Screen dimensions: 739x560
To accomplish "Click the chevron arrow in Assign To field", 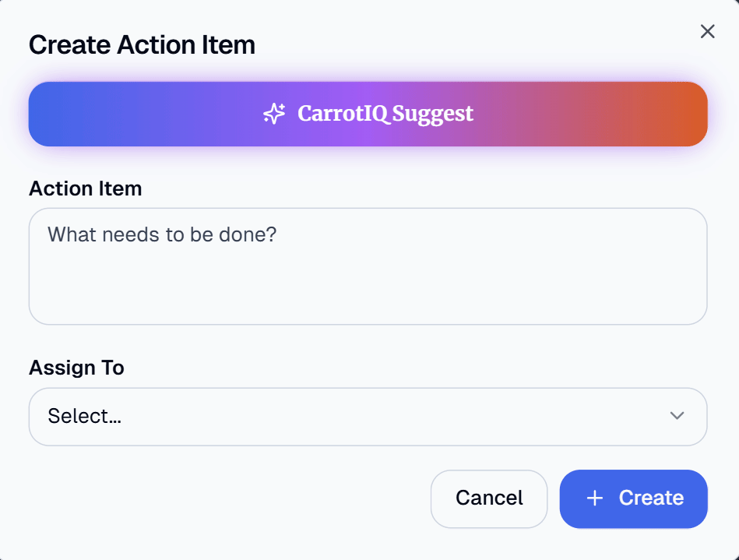I will 677,416.
